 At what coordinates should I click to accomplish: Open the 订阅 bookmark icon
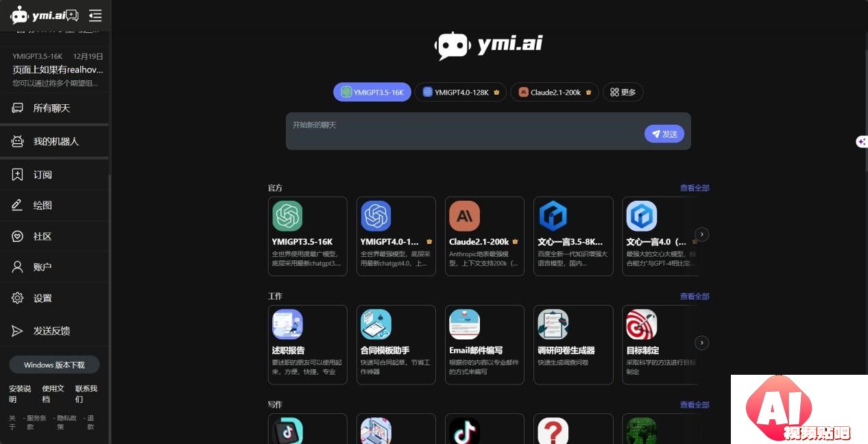(18, 175)
